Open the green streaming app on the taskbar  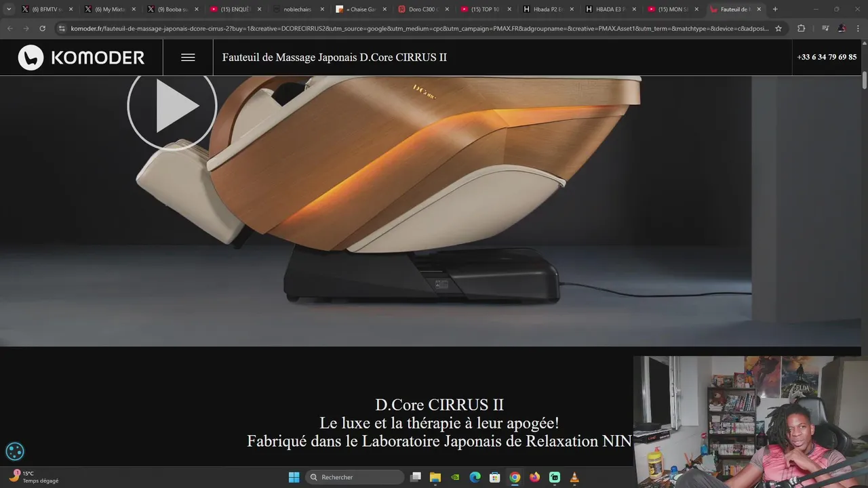[555, 477]
